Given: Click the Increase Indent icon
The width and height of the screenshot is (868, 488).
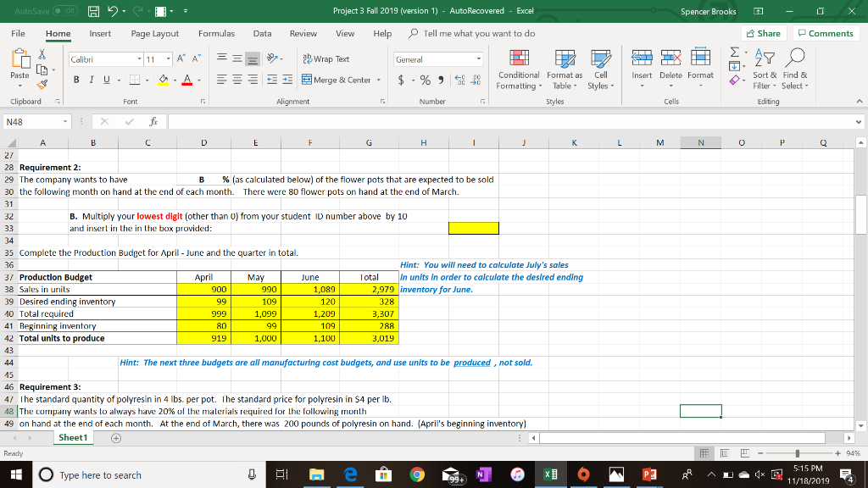Looking at the screenshot, I should (287, 80).
